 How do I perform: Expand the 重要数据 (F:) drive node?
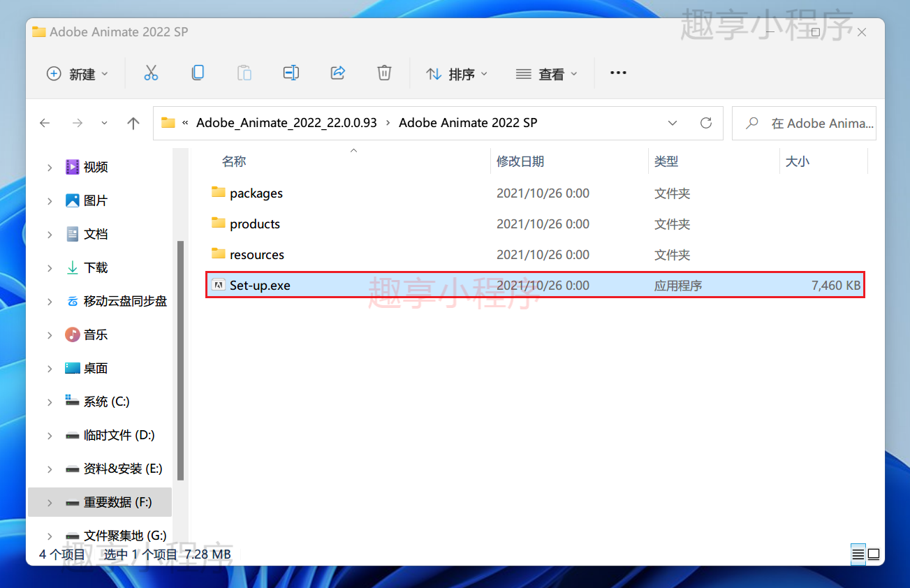point(50,503)
